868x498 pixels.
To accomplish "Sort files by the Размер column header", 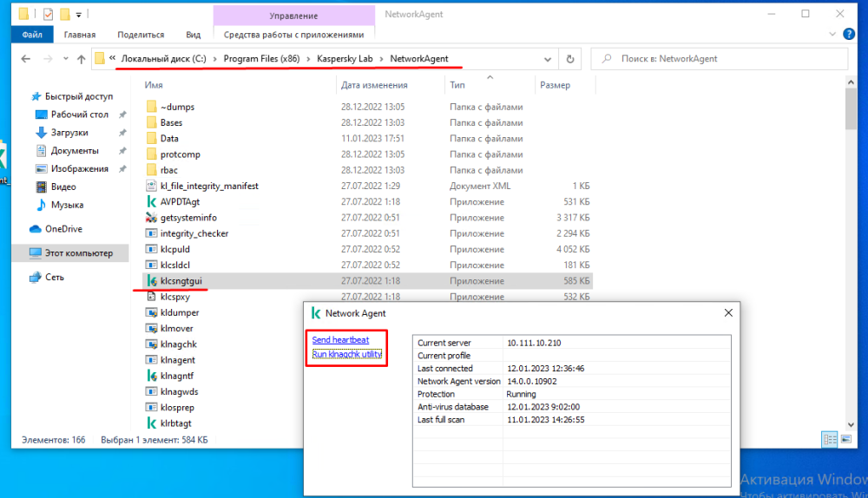I will point(555,85).
